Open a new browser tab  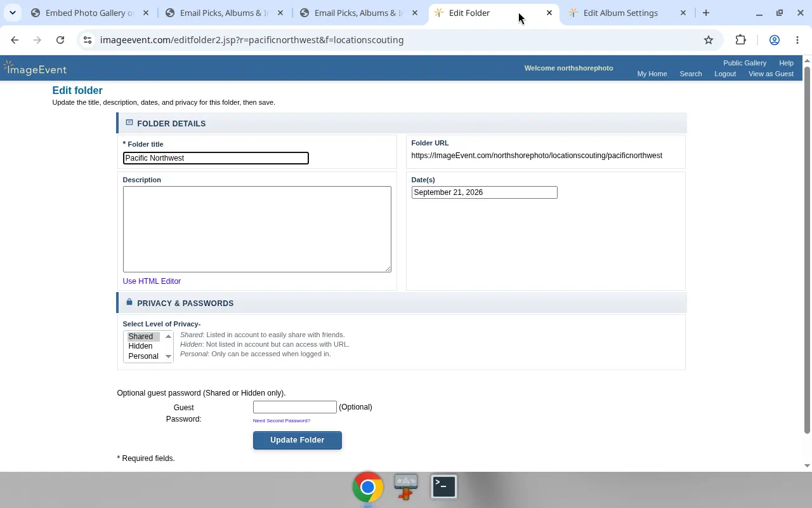click(705, 13)
